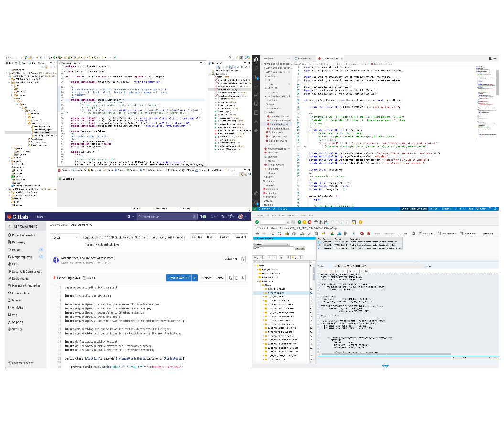The height and width of the screenshot is (447, 504).
Task: Copy the commit SHA in GitLab
Action: tap(242, 259)
